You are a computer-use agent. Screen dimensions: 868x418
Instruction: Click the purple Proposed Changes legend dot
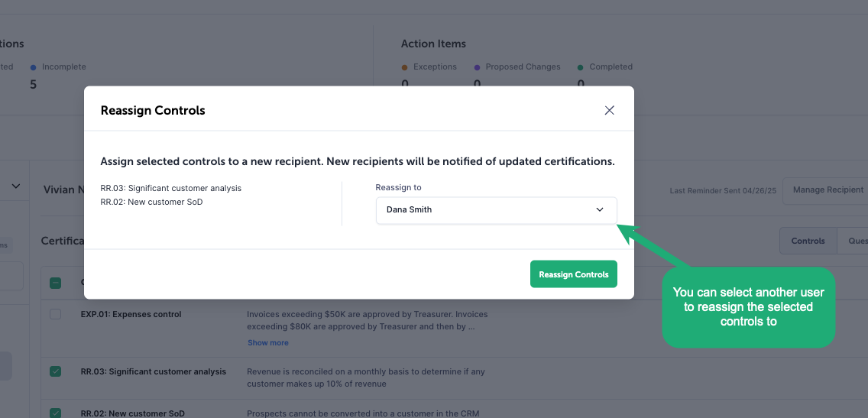click(x=477, y=67)
